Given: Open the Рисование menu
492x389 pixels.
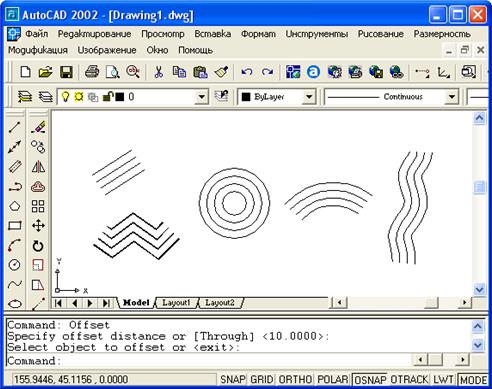Looking at the screenshot, I should point(380,34).
